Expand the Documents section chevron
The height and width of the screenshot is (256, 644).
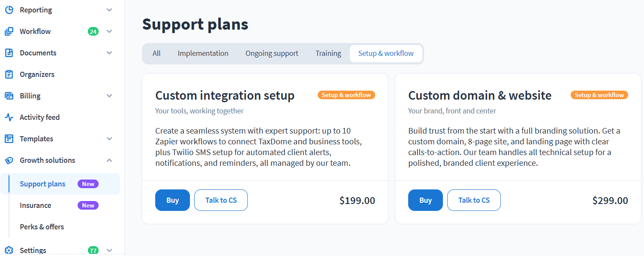pyautogui.click(x=109, y=53)
